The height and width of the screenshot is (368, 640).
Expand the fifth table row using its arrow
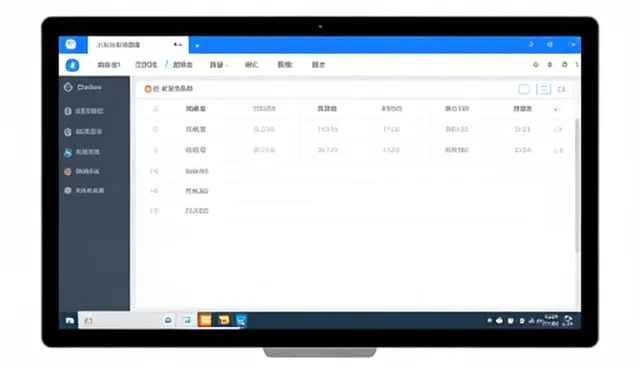coord(154,211)
